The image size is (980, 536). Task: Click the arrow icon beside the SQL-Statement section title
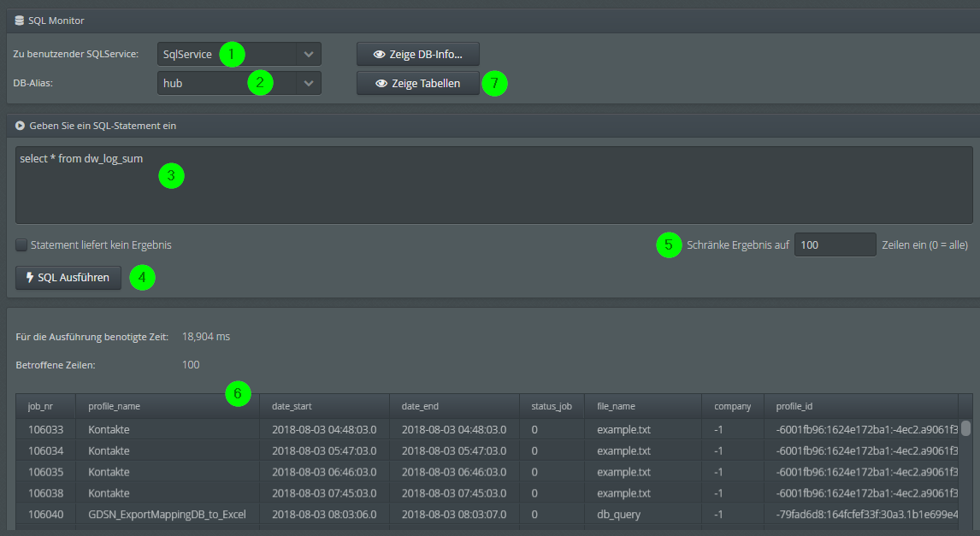pyautogui.click(x=19, y=125)
